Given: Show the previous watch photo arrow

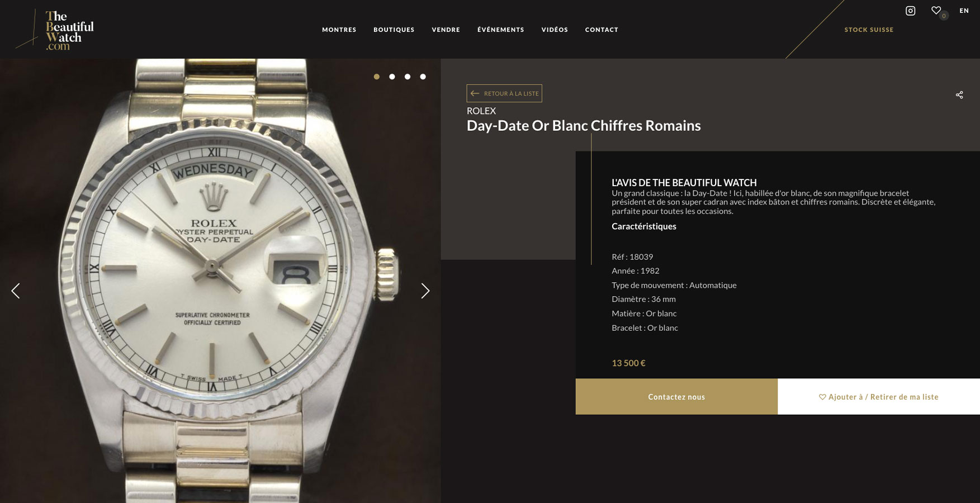Looking at the screenshot, I should click(x=16, y=291).
